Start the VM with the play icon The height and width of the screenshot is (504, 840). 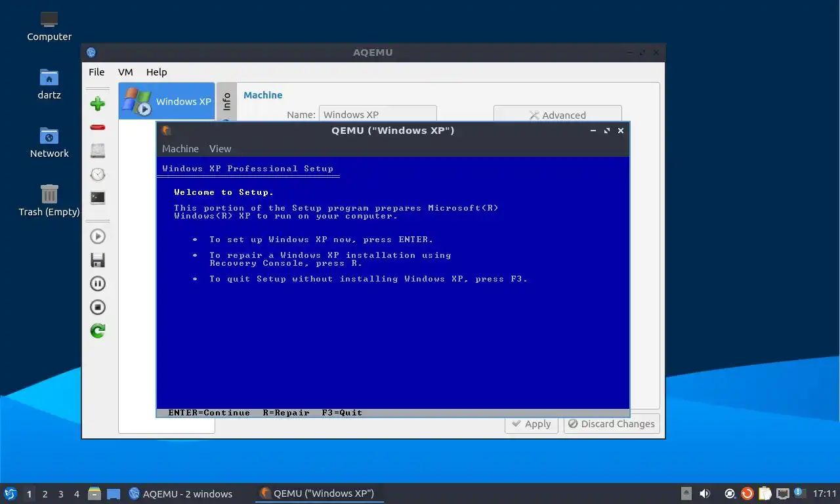click(98, 236)
